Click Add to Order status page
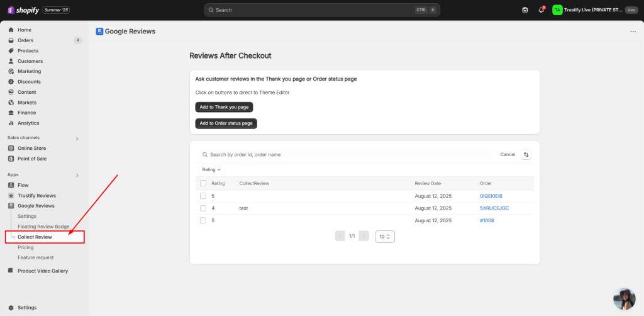Image resolution: width=644 pixels, height=316 pixels. pyautogui.click(x=226, y=123)
